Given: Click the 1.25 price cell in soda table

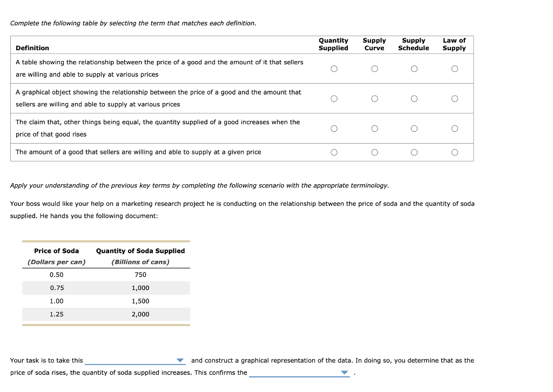Looking at the screenshot, I should point(56,314).
